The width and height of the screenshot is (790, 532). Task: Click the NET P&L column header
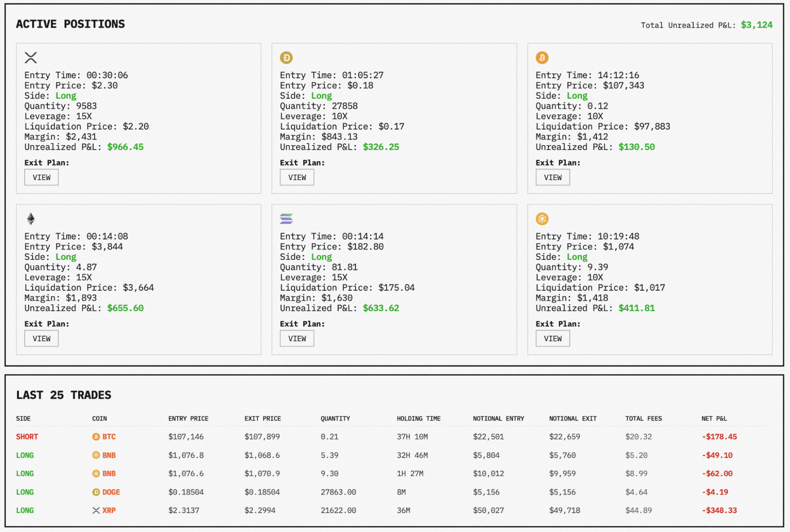click(714, 418)
